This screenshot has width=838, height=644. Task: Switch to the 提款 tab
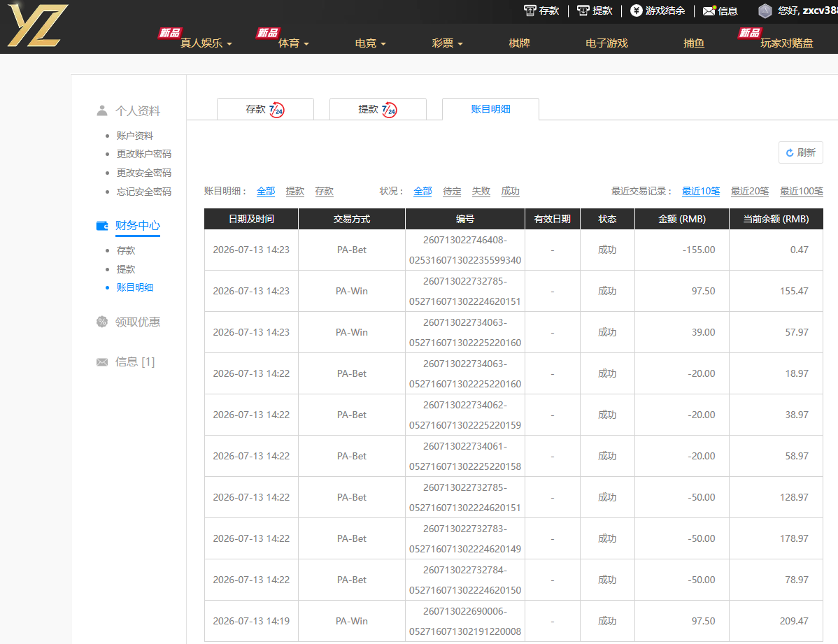pos(378,109)
